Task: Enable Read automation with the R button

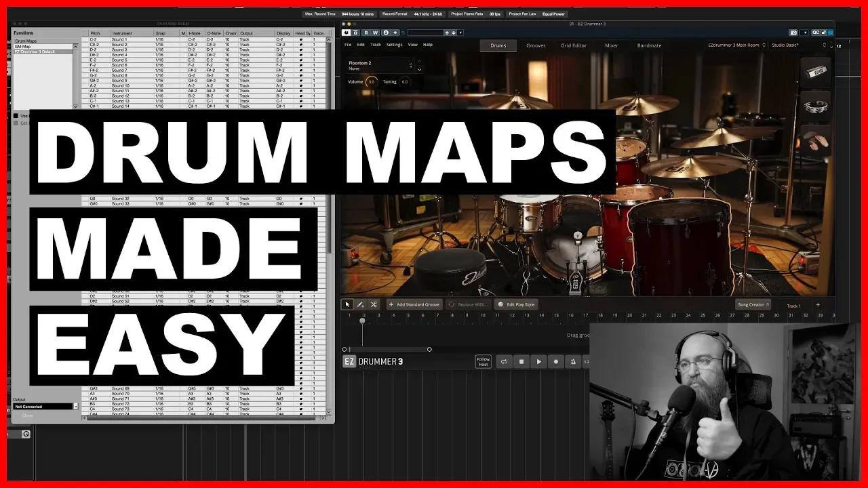Action: point(366,32)
